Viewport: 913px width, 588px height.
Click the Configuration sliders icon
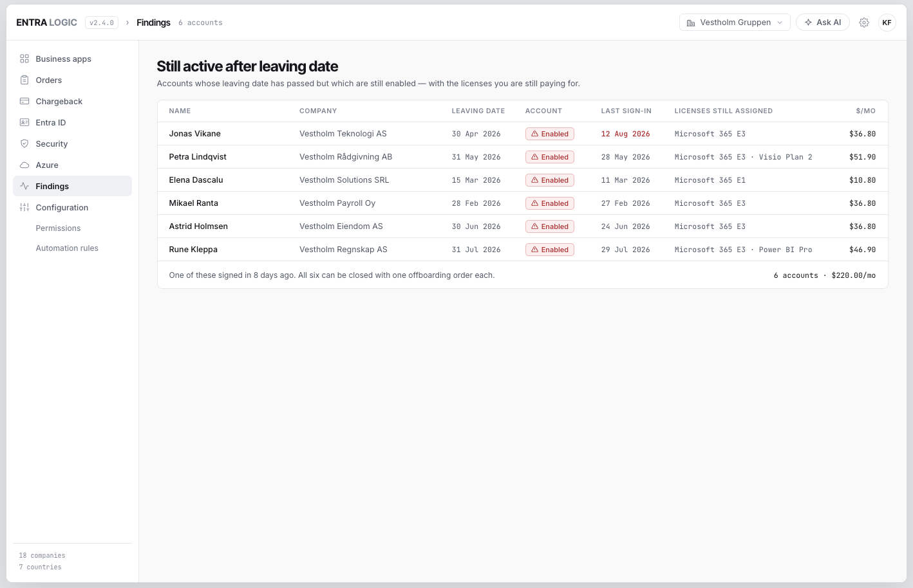pyautogui.click(x=24, y=207)
